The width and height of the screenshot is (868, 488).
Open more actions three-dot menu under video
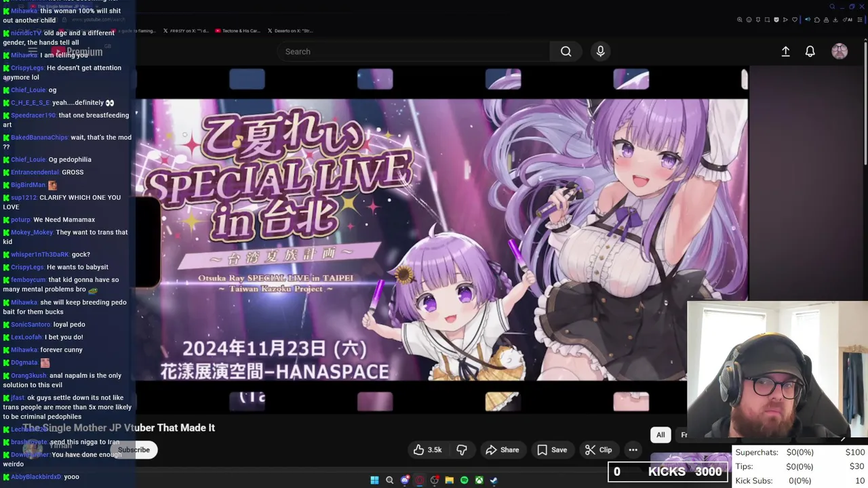tap(633, 450)
